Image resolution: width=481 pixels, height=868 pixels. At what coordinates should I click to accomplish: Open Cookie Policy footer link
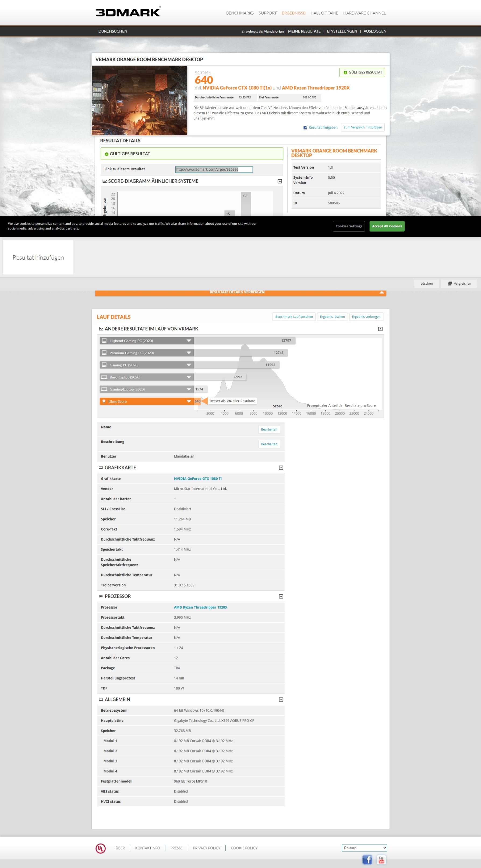(244, 848)
